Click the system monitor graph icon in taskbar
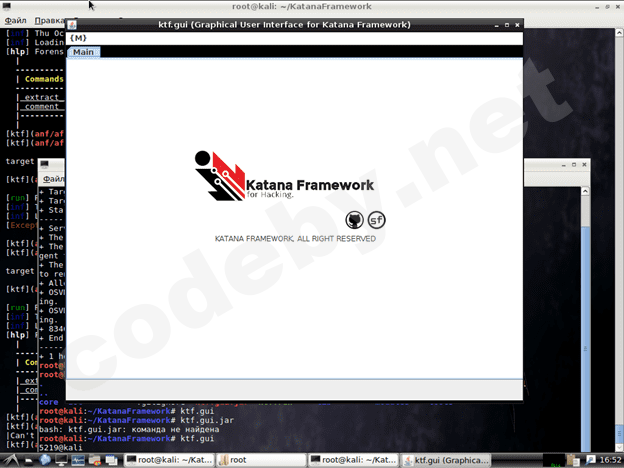Screen dimensions: 624x468 click(78, 460)
